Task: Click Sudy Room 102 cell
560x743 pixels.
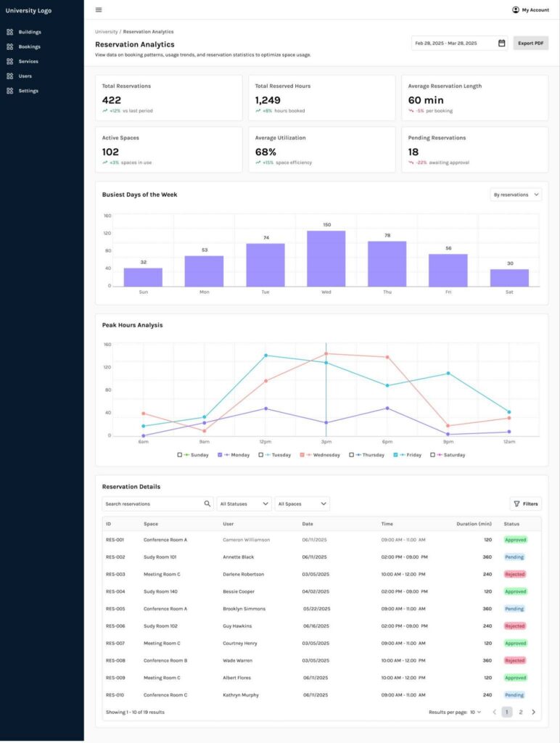Action: pos(160,626)
